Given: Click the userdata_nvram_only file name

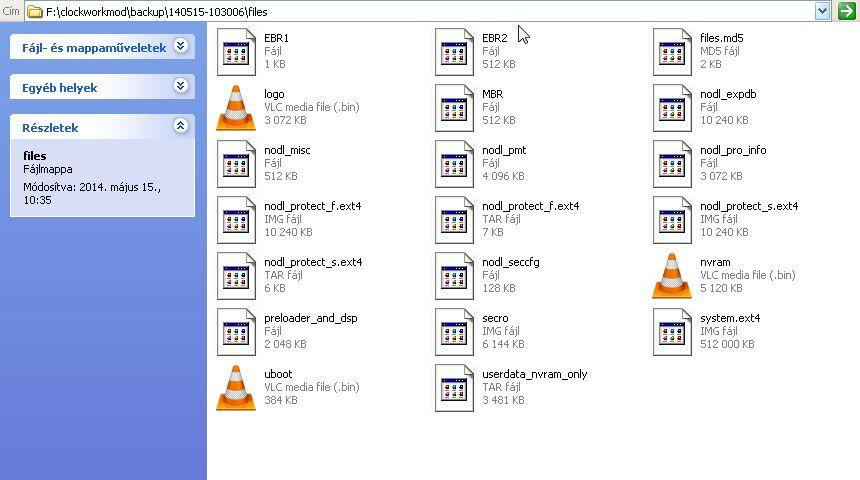Looking at the screenshot, I should coord(535,374).
